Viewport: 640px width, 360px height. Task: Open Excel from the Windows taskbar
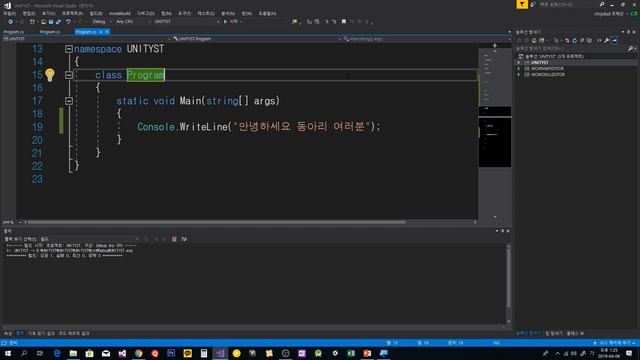coord(351,353)
